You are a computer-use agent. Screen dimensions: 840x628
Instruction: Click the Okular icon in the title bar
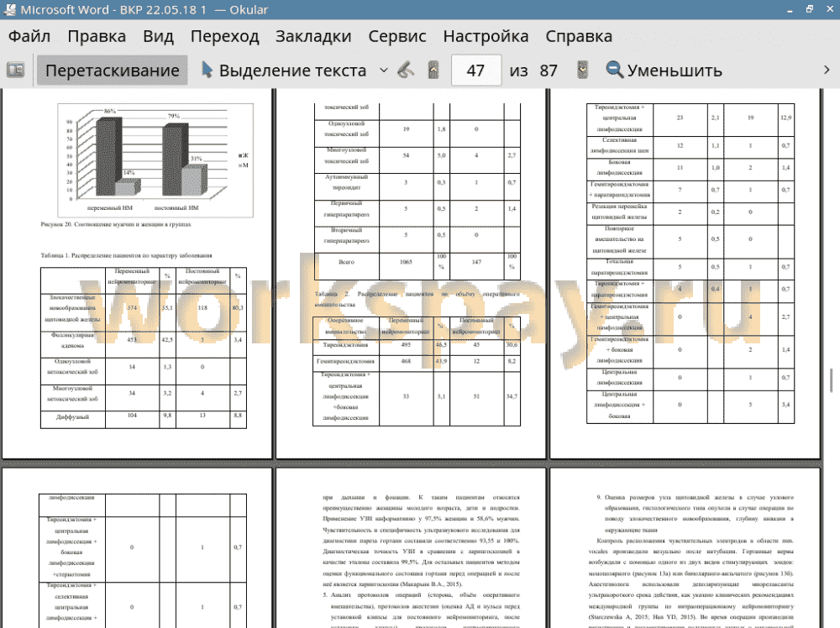click(9, 9)
